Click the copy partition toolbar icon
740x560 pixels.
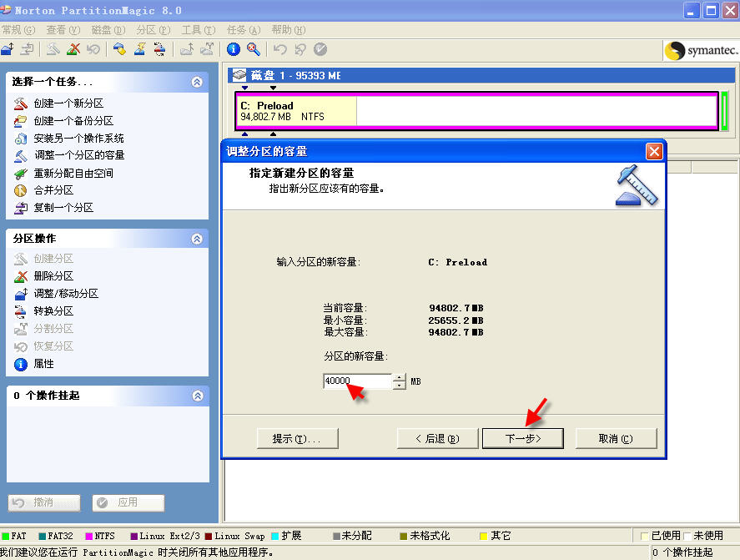[28, 49]
